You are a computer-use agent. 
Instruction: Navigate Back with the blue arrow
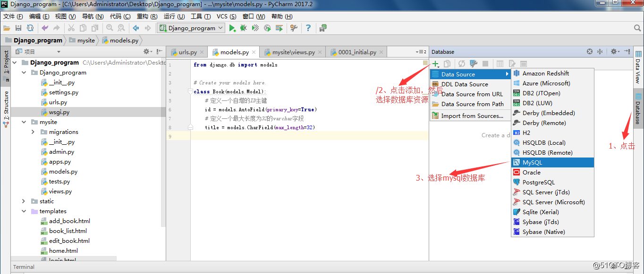pos(136,28)
